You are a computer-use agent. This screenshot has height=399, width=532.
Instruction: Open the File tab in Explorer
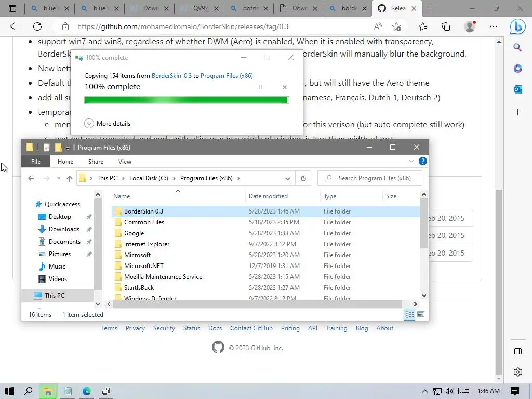[x=36, y=162]
